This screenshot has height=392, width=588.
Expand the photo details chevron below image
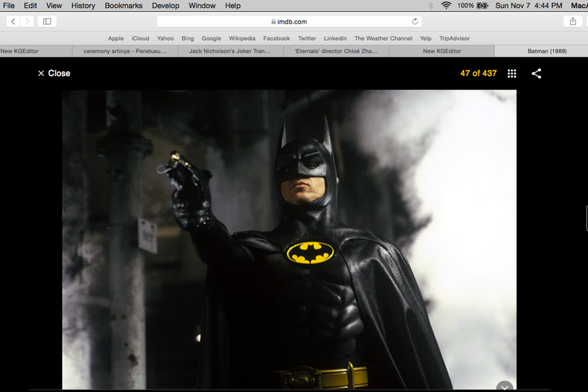[x=505, y=387]
